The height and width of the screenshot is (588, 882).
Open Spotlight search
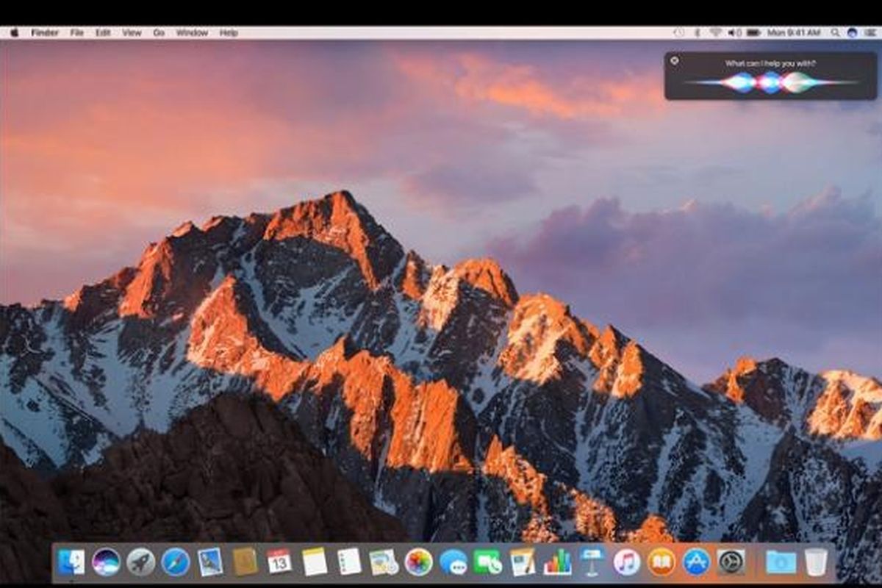tap(836, 32)
